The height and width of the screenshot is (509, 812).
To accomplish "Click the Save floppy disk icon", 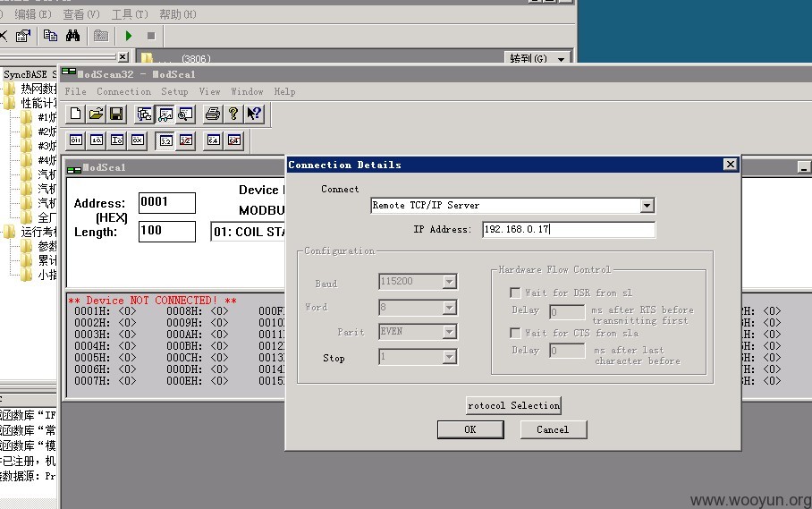I will tap(116, 114).
